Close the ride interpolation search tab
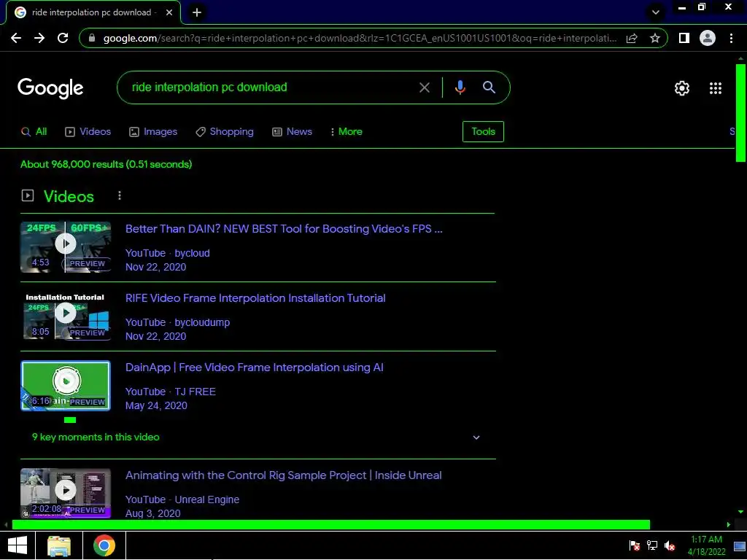The height and width of the screenshot is (560, 747). 169,12
